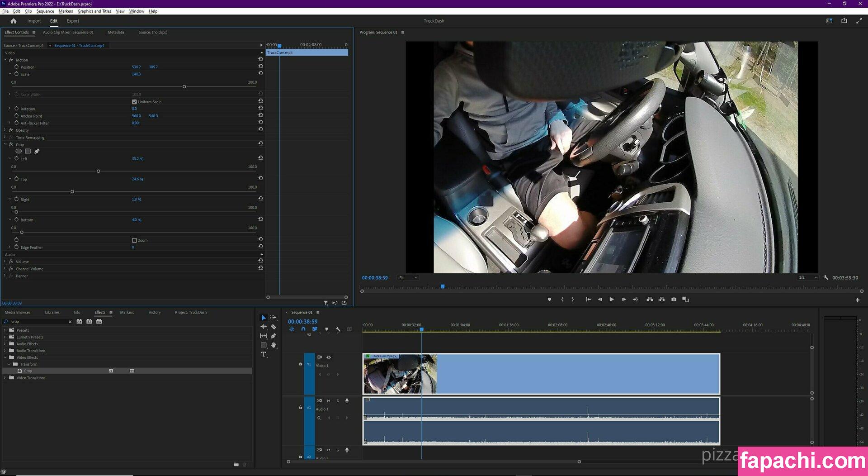This screenshot has width=868, height=476.
Task: Open the Button Editor plus icon
Action: (858, 300)
